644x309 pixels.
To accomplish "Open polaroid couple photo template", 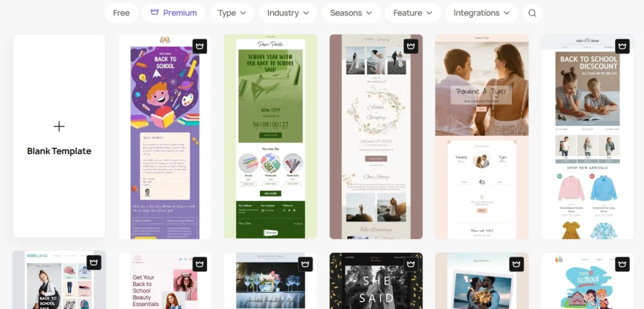I will pyautogui.click(x=482, y=281).
